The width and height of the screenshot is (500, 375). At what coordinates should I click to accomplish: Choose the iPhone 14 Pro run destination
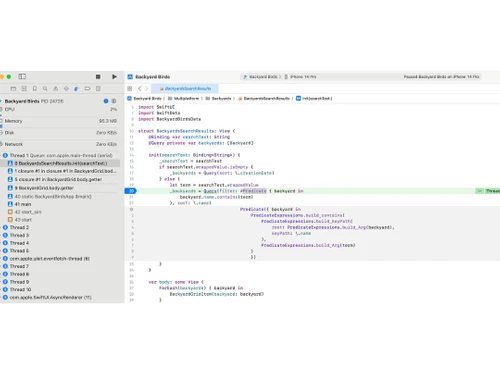point(300,77)
